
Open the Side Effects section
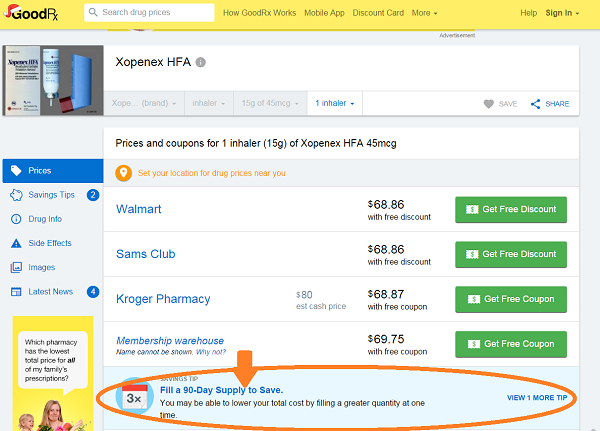pos(50,243)
